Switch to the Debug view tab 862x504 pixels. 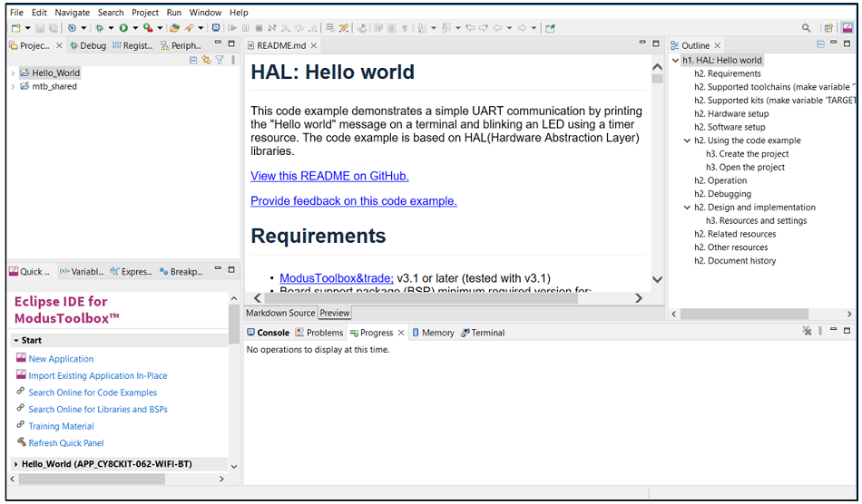87,45
